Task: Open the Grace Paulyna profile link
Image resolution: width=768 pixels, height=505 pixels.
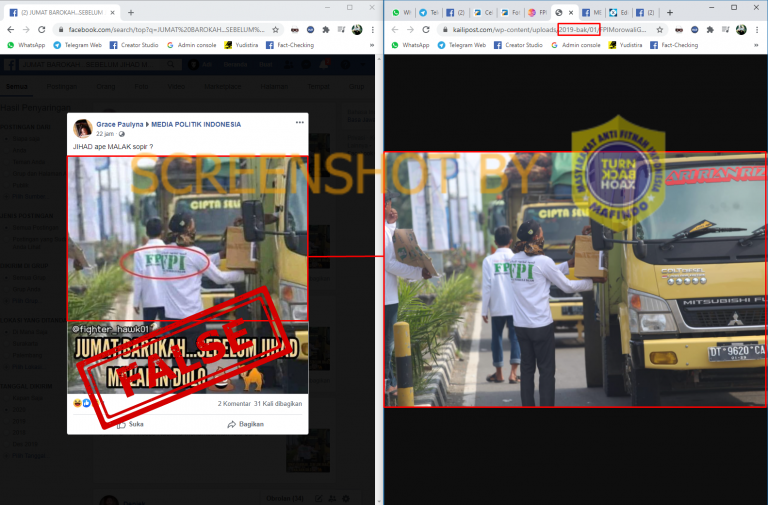Action: 120,124
